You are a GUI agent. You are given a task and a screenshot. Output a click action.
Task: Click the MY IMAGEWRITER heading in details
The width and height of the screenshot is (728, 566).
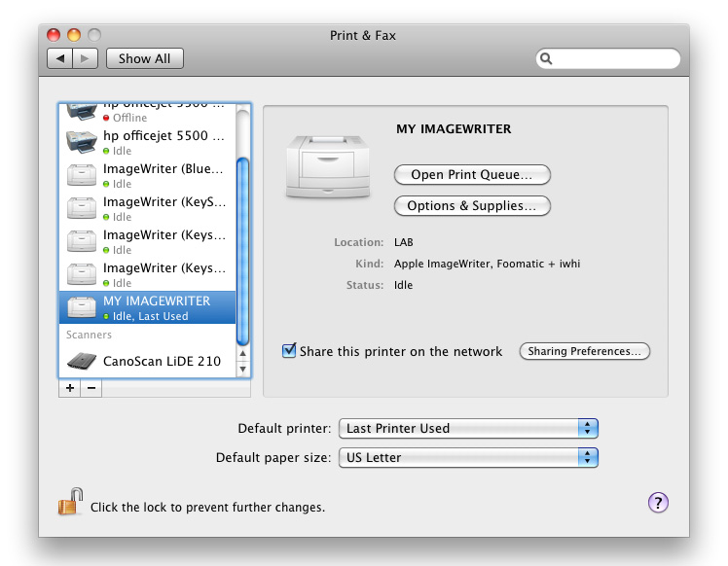pyautogui.click(x=454, y=129)
